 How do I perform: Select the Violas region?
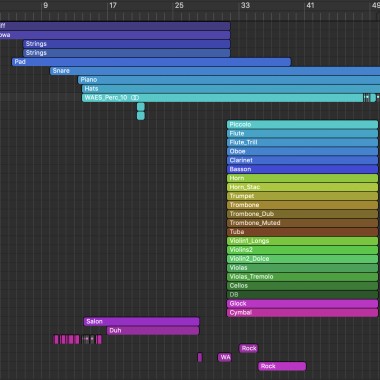[x=302, y=268]
